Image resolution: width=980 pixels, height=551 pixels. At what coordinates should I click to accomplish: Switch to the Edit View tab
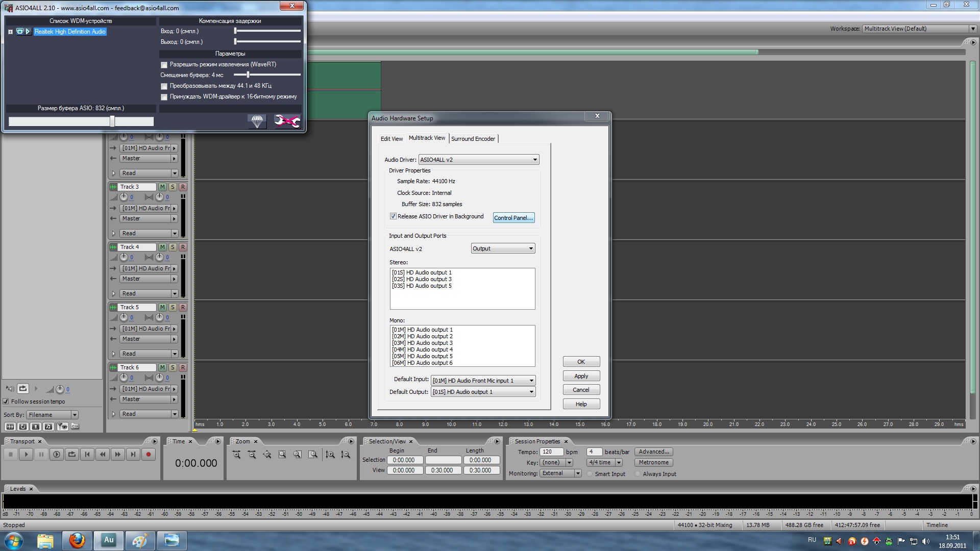[391, 139]
